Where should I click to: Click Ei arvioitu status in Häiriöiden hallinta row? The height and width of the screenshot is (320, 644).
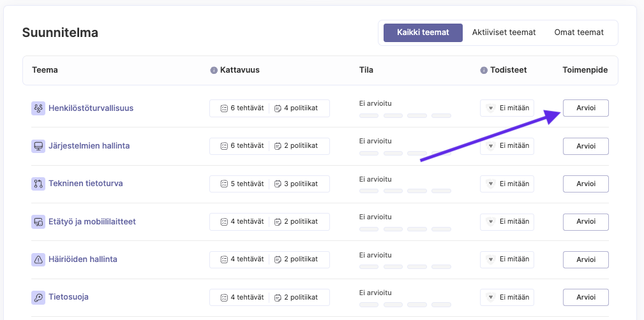pyautogui.click(x=375, y=255)
